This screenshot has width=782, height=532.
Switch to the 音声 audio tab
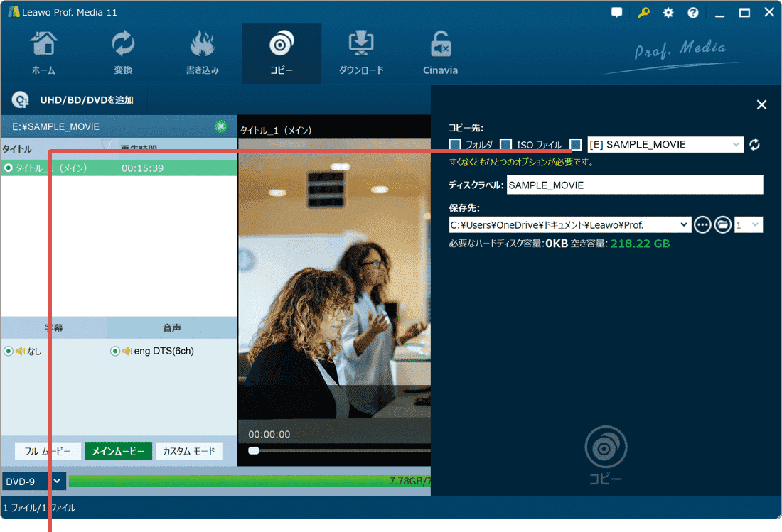(171, 328)
